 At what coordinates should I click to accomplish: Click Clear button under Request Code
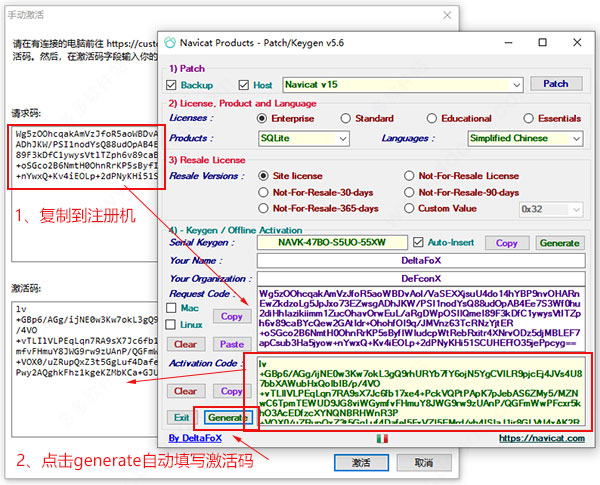[186, 344]
